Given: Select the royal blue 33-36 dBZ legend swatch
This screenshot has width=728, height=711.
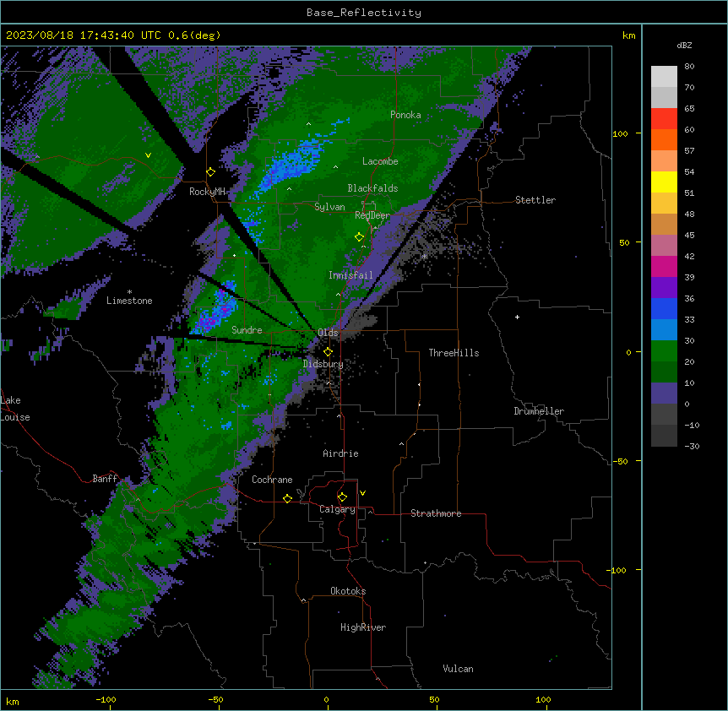Looking at the screenshot, I should tap(664, 308).
